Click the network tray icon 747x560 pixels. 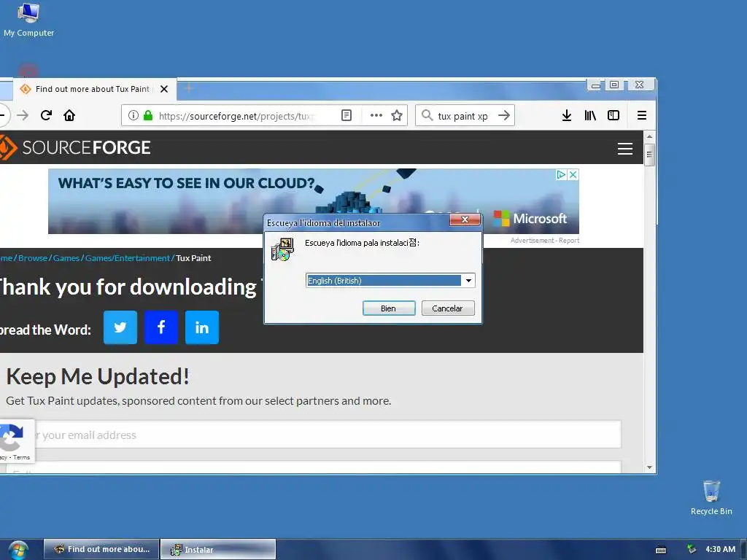click(x=692, y=549)
